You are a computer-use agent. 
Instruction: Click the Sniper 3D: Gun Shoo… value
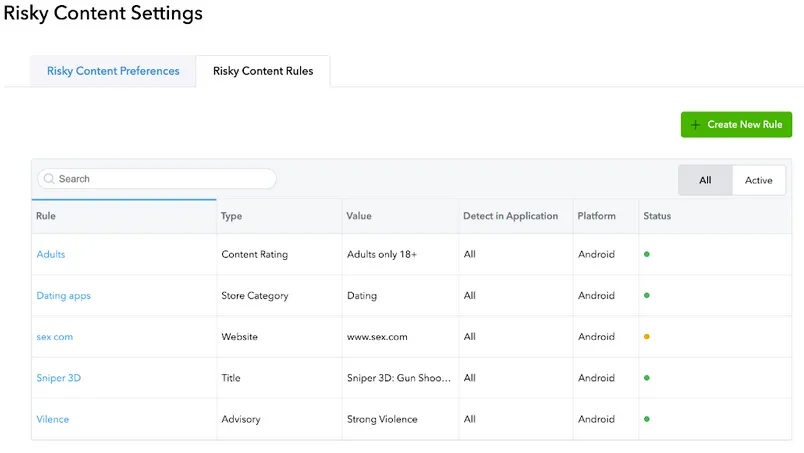399,378
